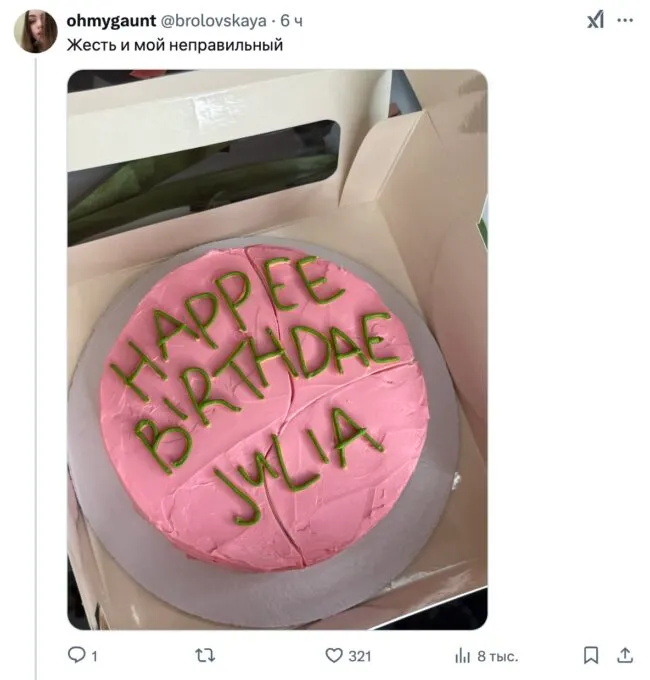The width and height of the screenshot is (650, 680).
Task: Open the reply comment icon
Action: point(77,655)
